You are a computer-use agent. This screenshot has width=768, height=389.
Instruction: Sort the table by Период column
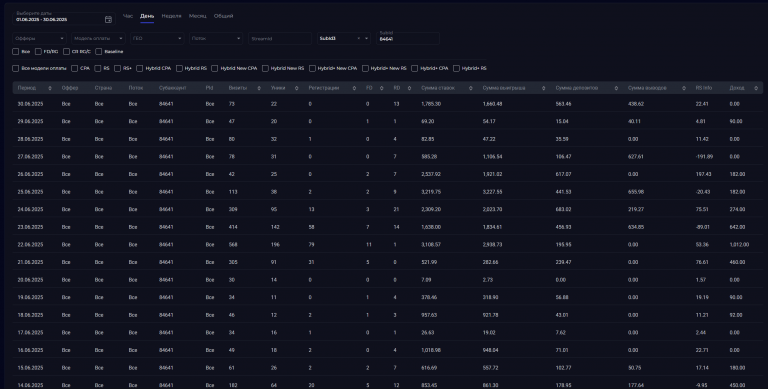click(50, 88)
